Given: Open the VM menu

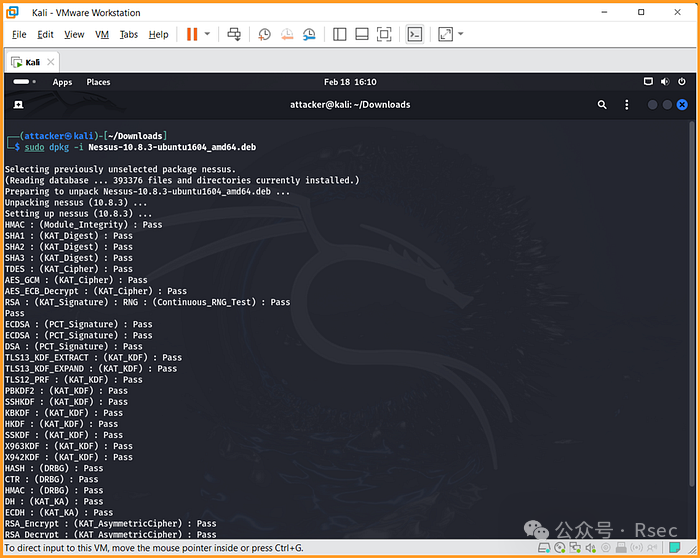Looking at the screenshot, I should 102,34.
